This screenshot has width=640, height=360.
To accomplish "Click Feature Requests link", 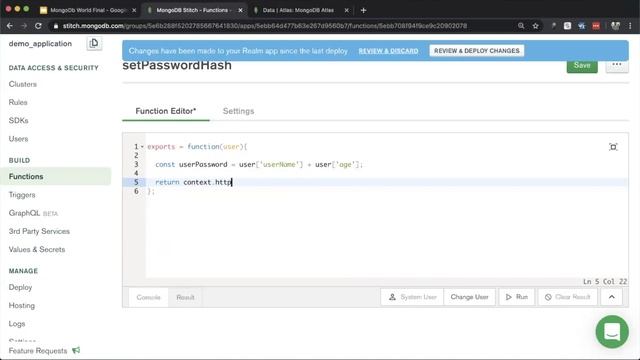I will pos(38,351).
